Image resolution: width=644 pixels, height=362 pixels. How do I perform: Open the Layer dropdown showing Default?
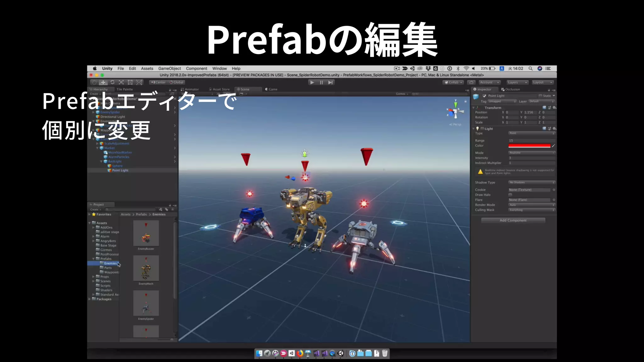pyautogui.click(x=541, y=101)
